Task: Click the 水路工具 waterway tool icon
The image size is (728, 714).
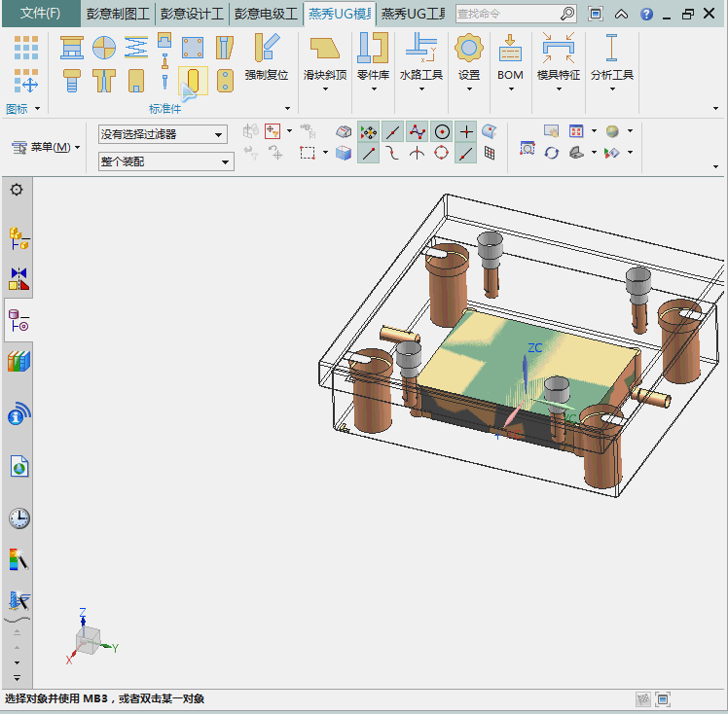Action: click(x=420, y=49)
